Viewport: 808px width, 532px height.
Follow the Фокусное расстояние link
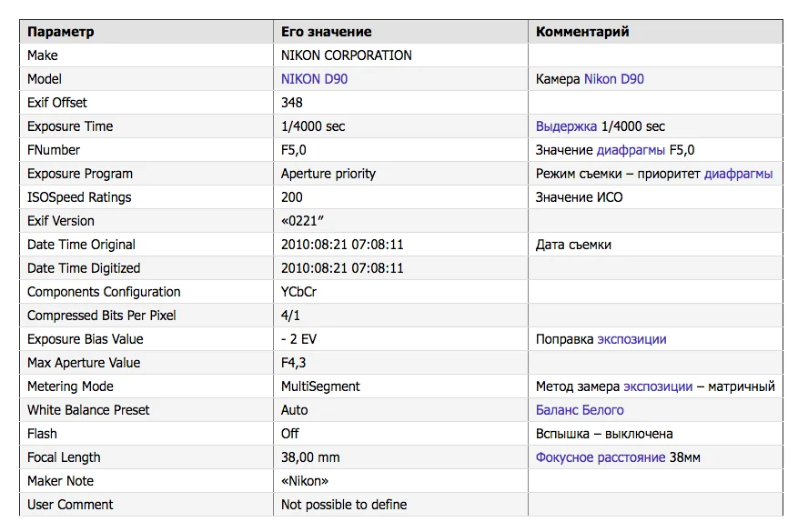601,457
